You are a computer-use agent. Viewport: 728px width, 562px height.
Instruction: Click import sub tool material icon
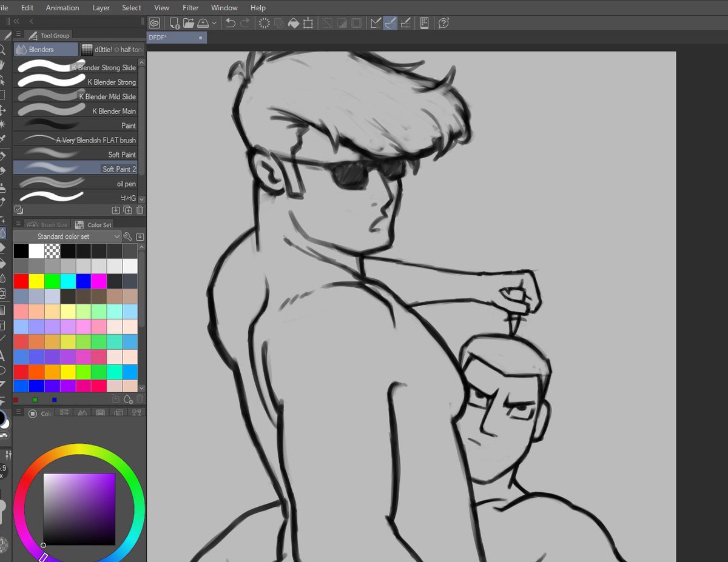click(116, 210)
